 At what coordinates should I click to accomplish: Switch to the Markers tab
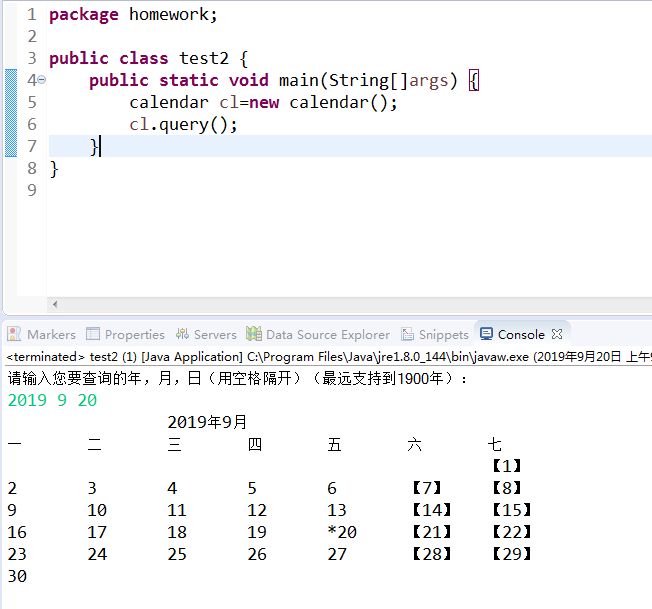pos(42,334)
